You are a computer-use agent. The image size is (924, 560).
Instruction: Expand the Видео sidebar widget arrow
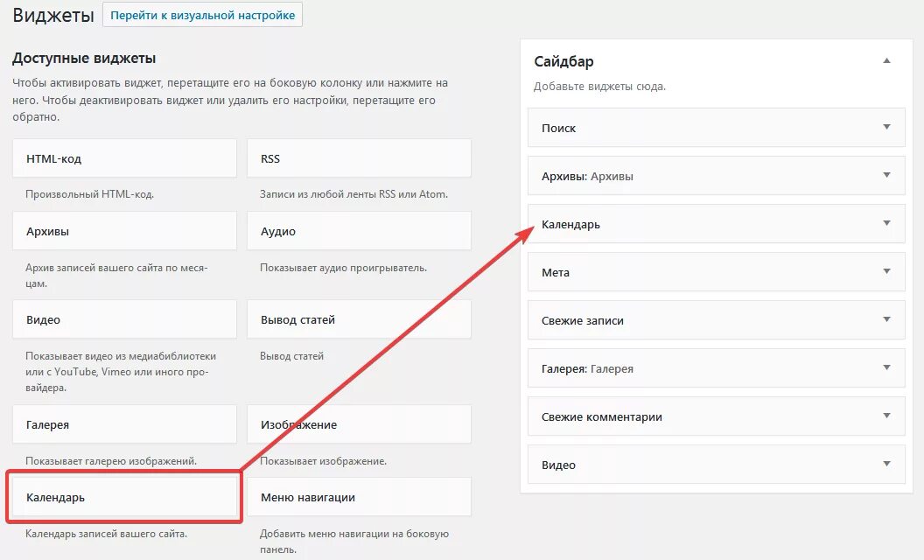pos(886,464)
